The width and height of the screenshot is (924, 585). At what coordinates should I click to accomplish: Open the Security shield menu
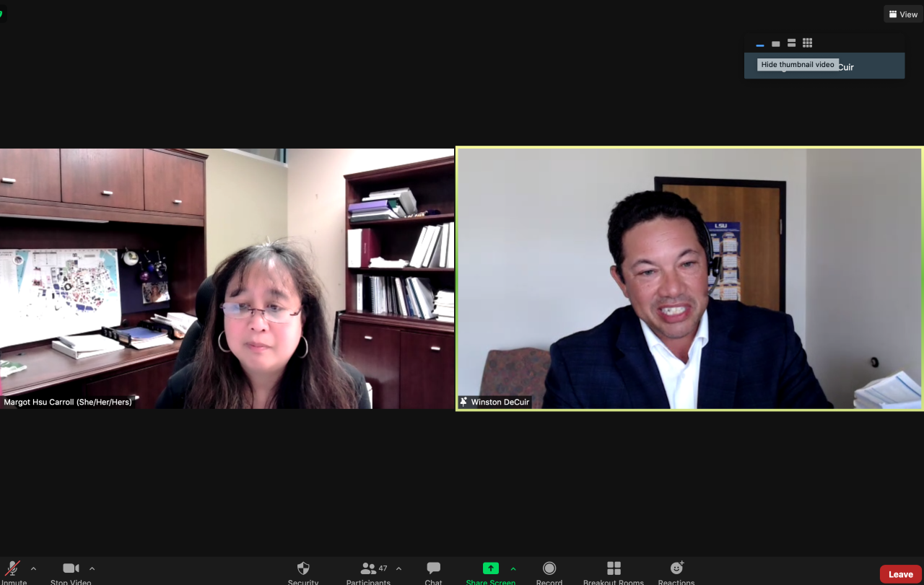pos(303,570)
